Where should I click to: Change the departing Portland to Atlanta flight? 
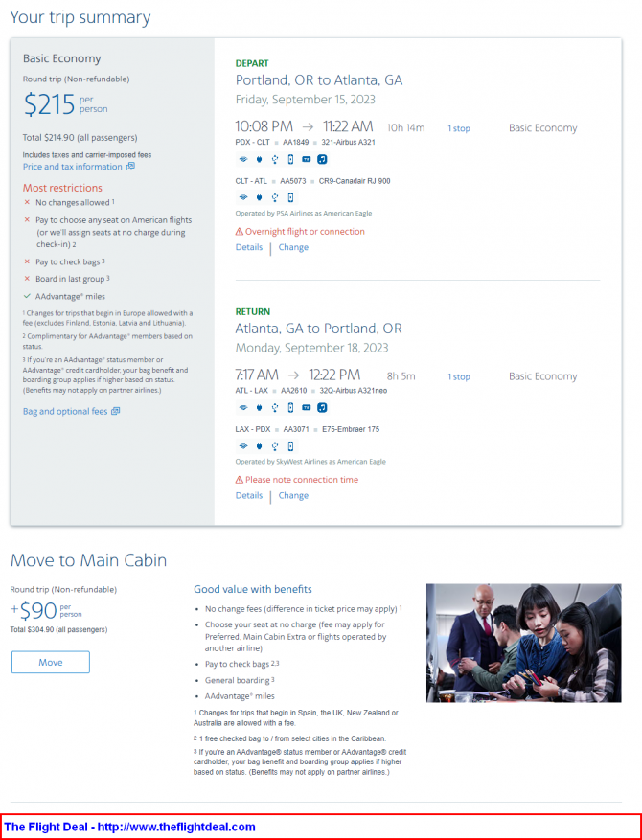[x=293, y=247]
